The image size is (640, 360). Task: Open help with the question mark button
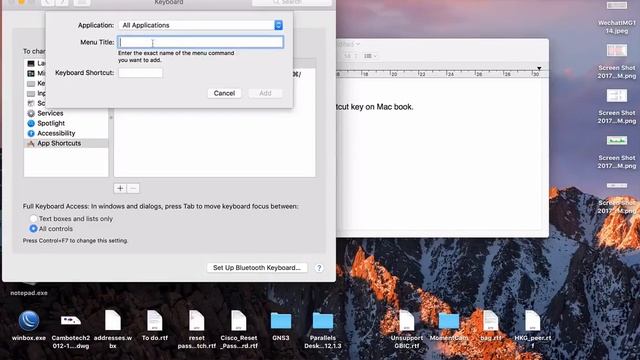coord(319,268)
